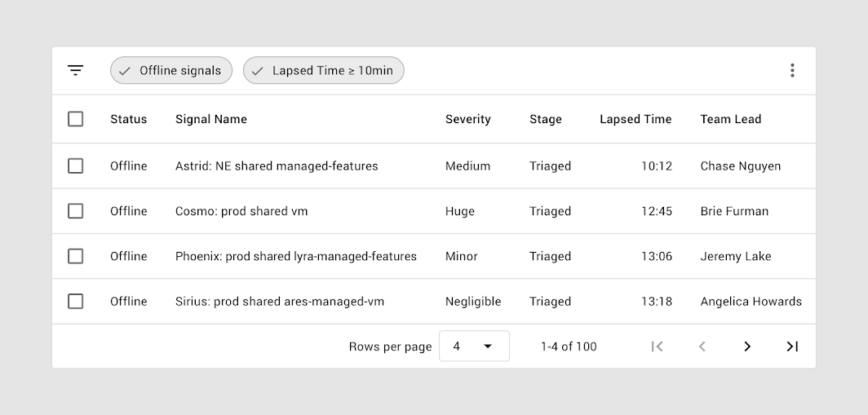This screenshot has width=868, height=415.
Task: Go to the next page
Action: (x=746, y=347)
